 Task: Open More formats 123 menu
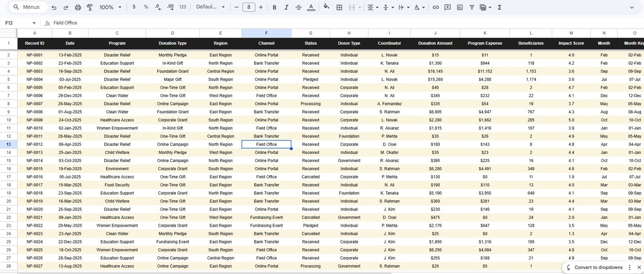pyautogui.click(x=183, y=7)
